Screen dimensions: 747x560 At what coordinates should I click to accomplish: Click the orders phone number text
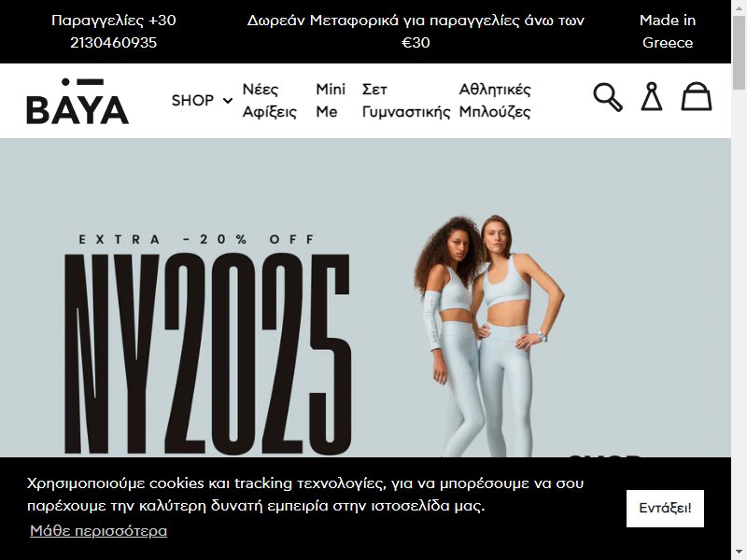(113, 32)
